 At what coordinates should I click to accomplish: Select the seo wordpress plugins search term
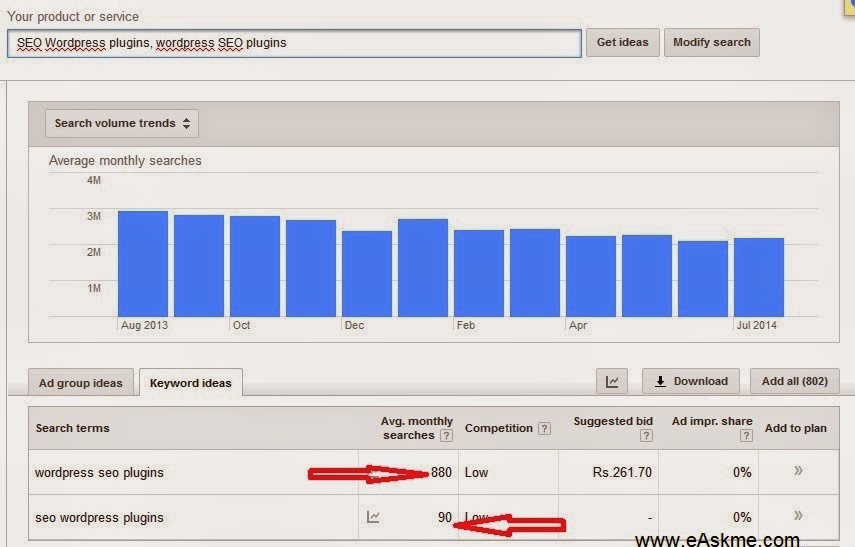[x=99, y=518]
